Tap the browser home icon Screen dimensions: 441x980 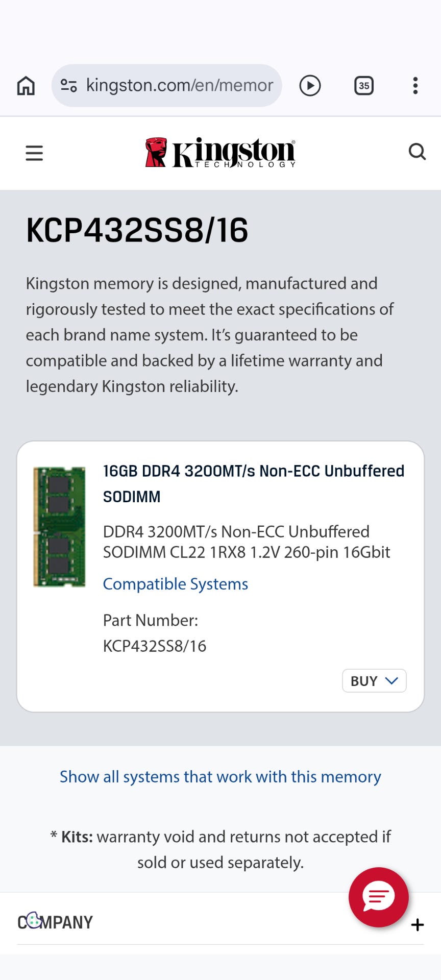pyautogui.click(x=26, y=86)
